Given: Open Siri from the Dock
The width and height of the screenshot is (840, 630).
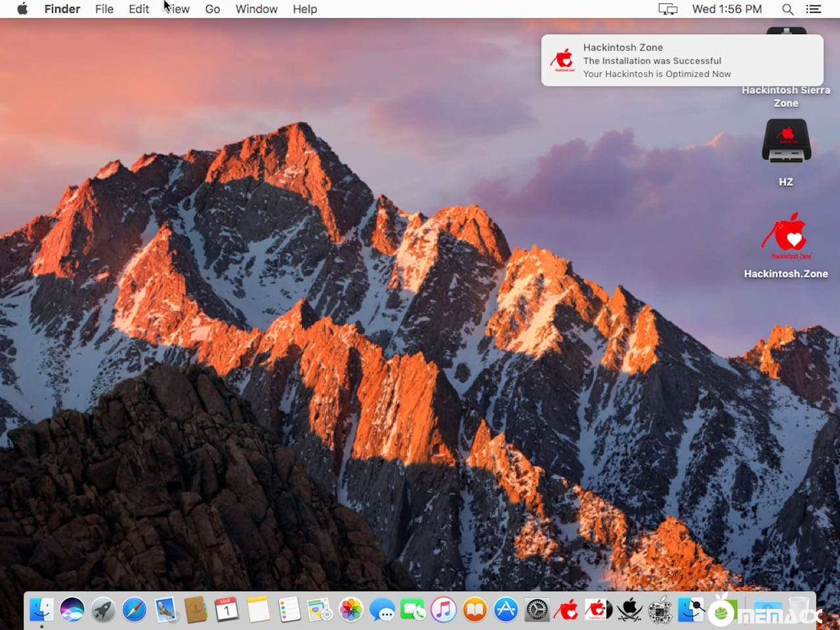Looking at the screenshot, I should tap(72, 610).
